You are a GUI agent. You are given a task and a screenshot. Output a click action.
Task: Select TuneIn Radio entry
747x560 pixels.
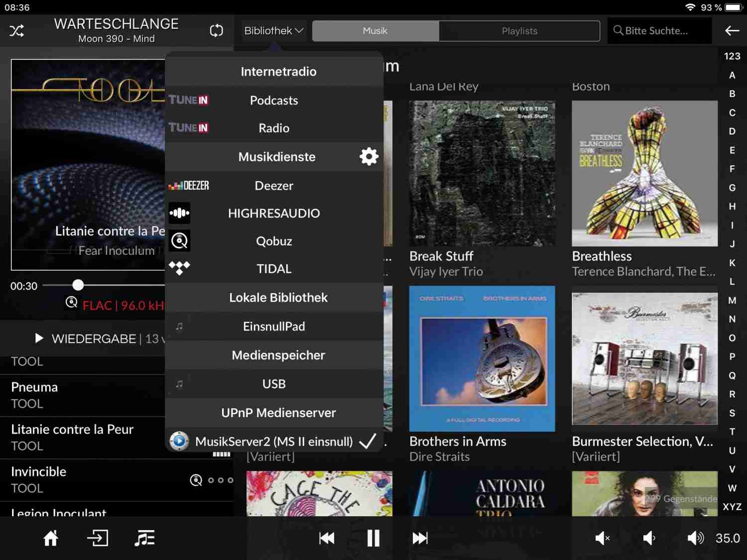[x=274, y=128]
